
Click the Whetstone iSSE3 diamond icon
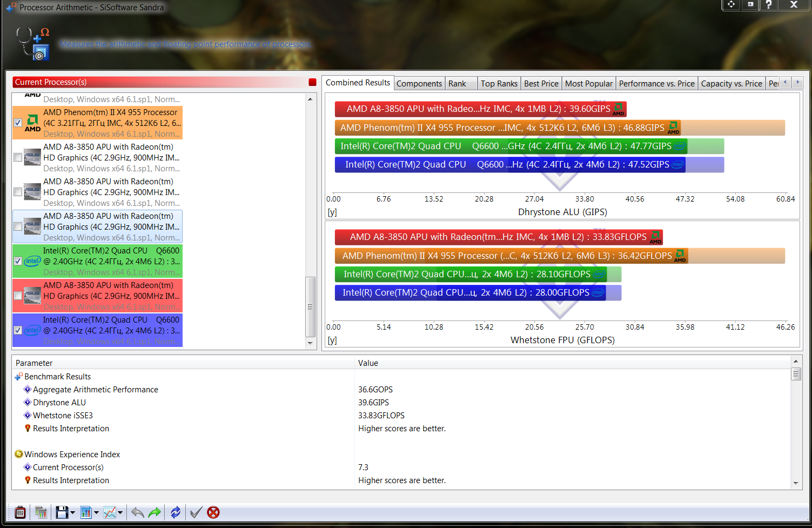pyautogui.click(x=28, y=415)
